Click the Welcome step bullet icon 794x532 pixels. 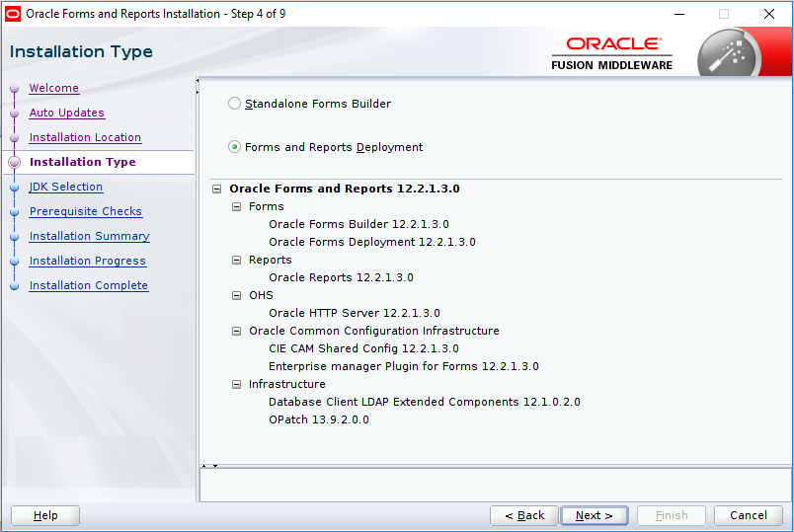pyautogui.click(x=14, y=89)
